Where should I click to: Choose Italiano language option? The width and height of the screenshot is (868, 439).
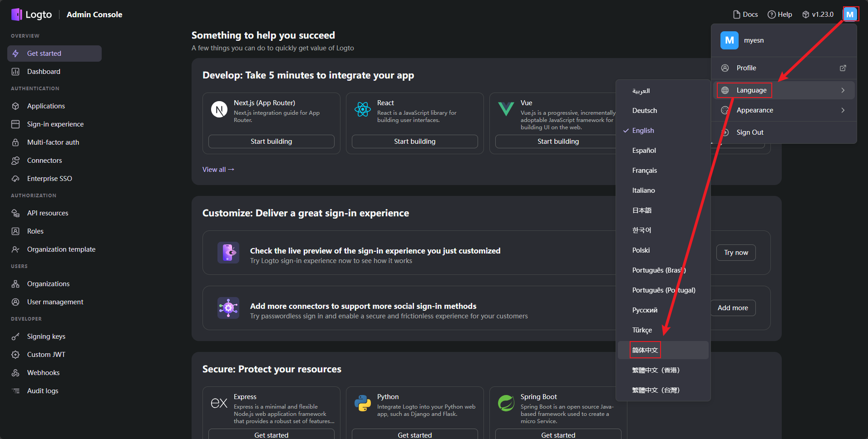pyautogui.click(x=663, y=190)
